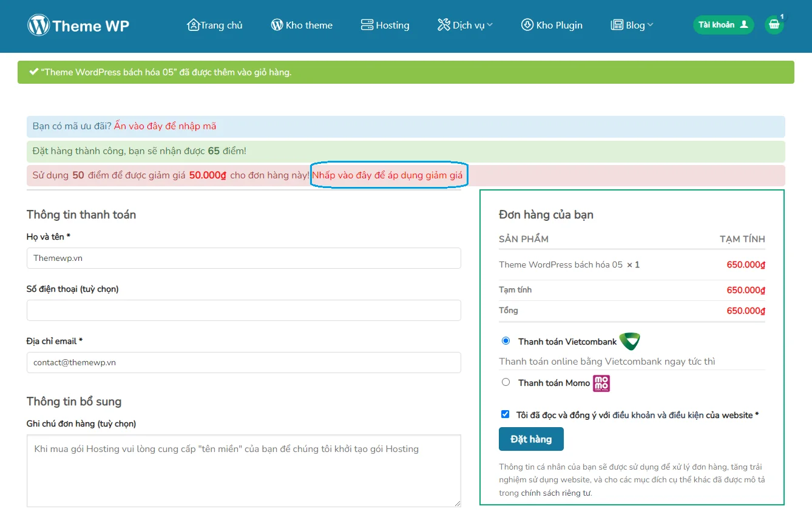This screenshot has height=523, width=812.
Task: Open the shopping cart basket icon
Action: (x=774, y=25)
